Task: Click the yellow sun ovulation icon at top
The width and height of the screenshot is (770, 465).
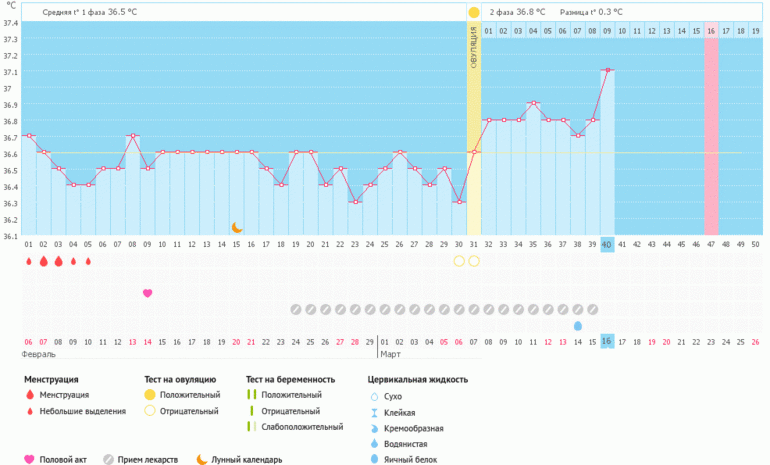Action: [x=474, y=12]
